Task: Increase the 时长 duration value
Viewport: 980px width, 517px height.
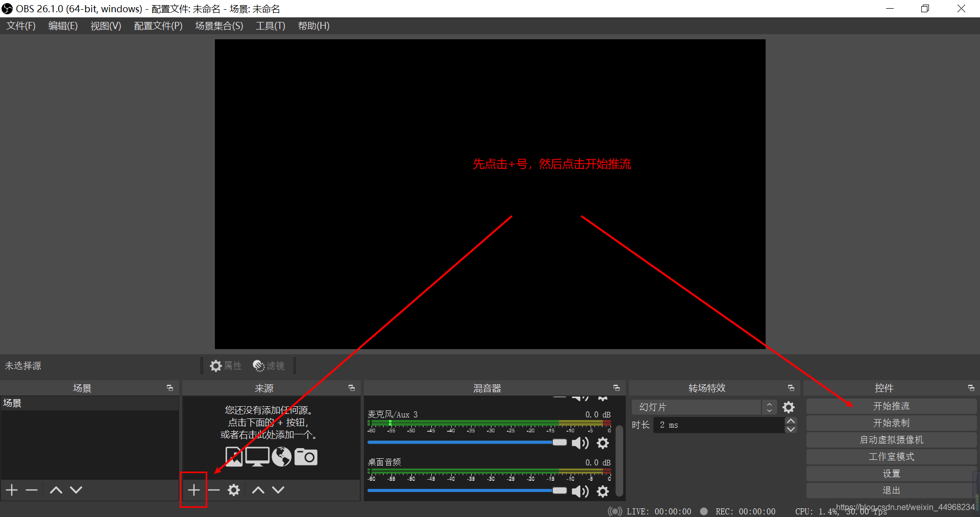Action: (x=791, y=421)
